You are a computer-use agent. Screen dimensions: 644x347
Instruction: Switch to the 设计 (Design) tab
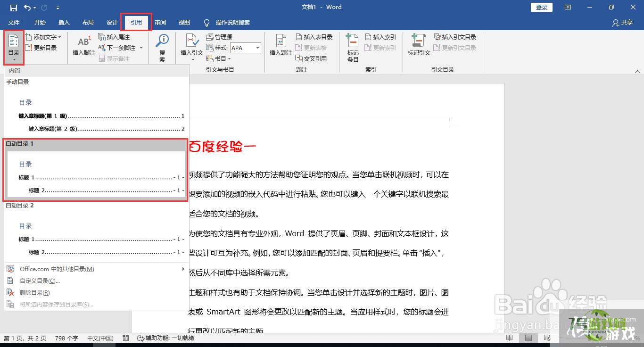click(112, 23)
